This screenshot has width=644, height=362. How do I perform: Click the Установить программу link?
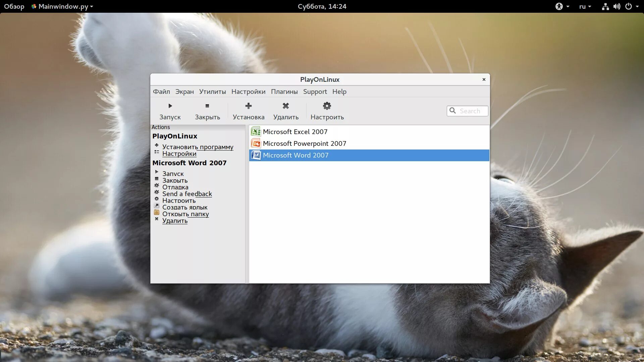pyautogui.click(x=198, y=146)
